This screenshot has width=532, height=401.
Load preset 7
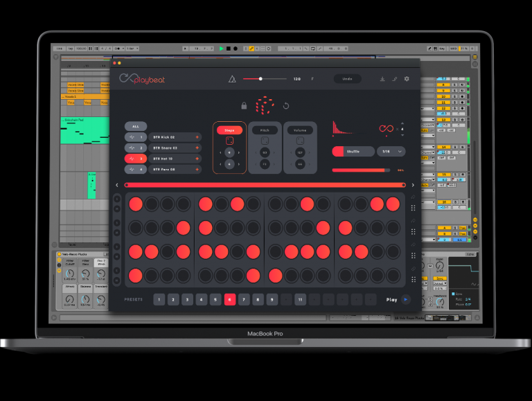pyautogui.click(x=244, y=300)
